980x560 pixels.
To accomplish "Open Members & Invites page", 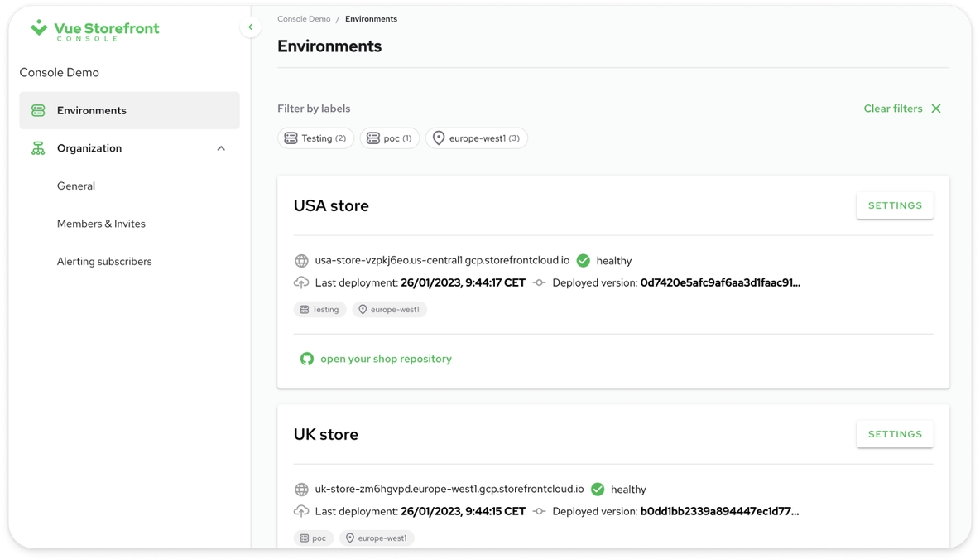I will click(101, 224).
